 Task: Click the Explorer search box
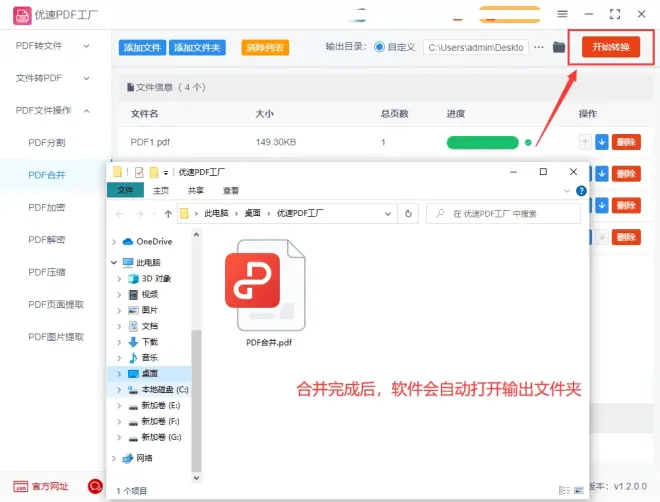coord(503,214)
